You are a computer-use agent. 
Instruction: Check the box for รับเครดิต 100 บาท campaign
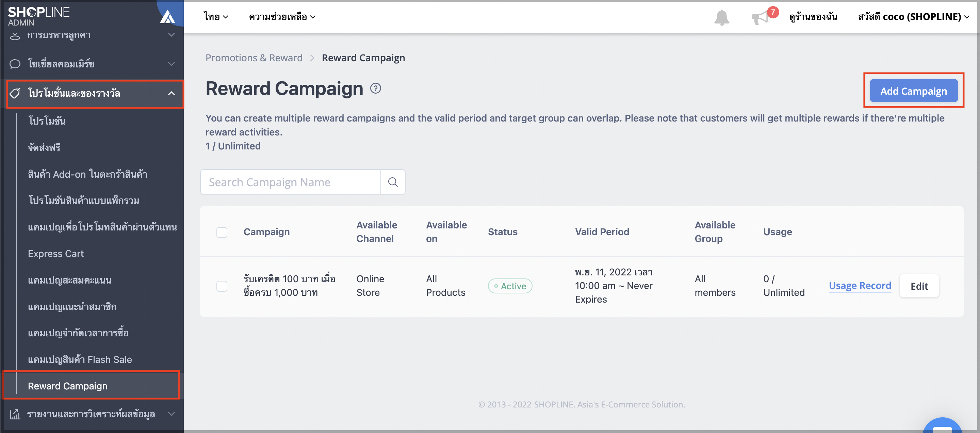pyautogui.click(x=222, y=286)
